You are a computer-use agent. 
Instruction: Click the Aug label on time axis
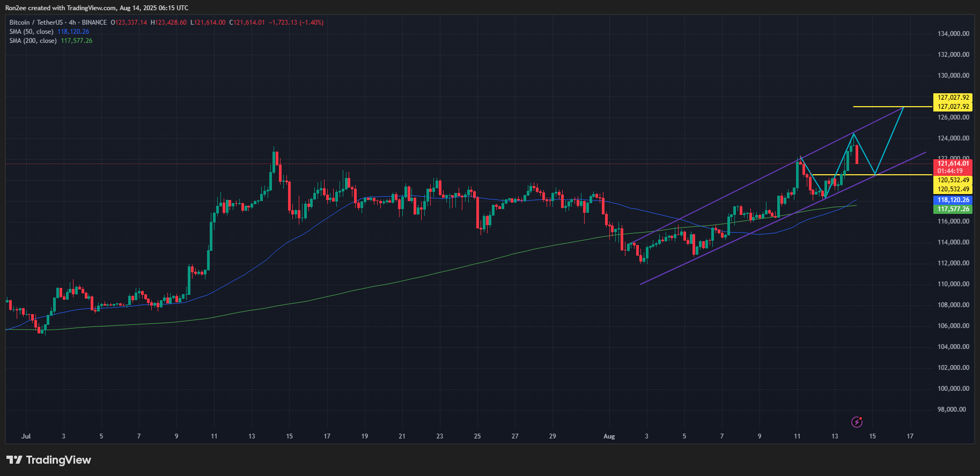[609, 436]
